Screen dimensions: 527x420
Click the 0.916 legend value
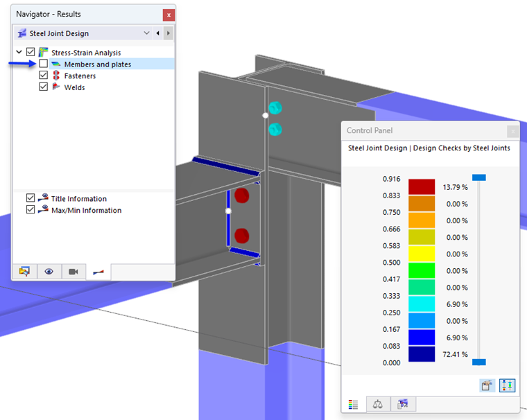[392, 179]
